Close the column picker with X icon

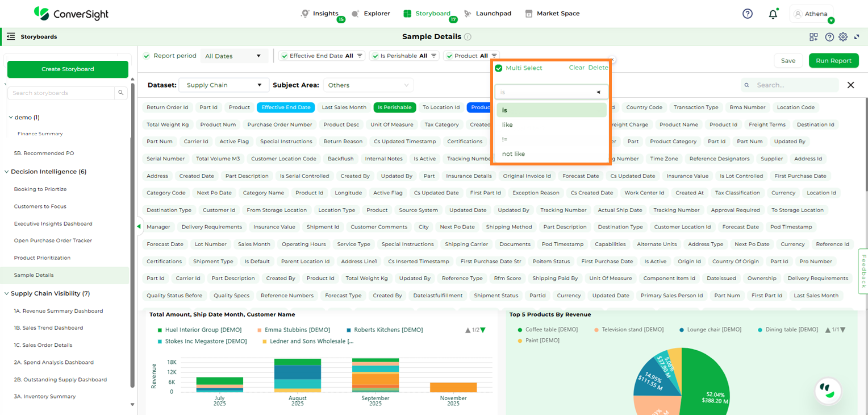(x=850, y=85)
